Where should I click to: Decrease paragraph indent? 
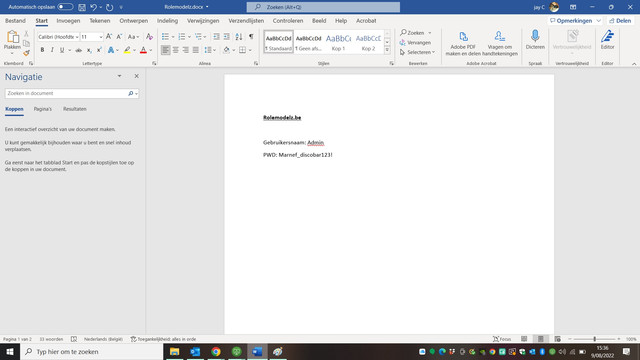[216, 37]
